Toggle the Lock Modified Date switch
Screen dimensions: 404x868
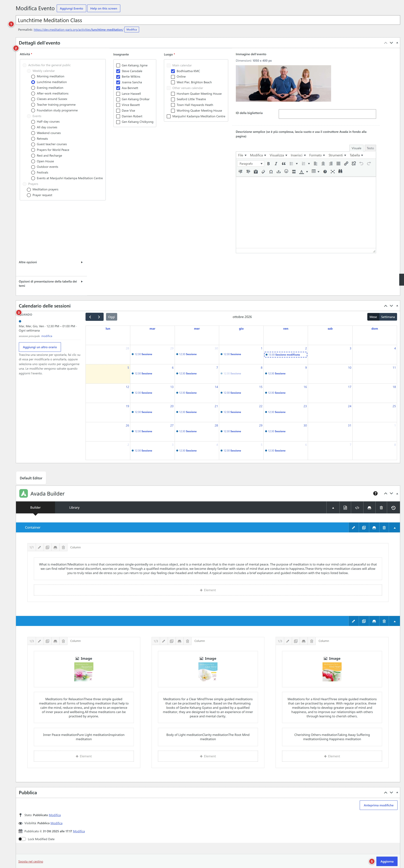point(22,839)
